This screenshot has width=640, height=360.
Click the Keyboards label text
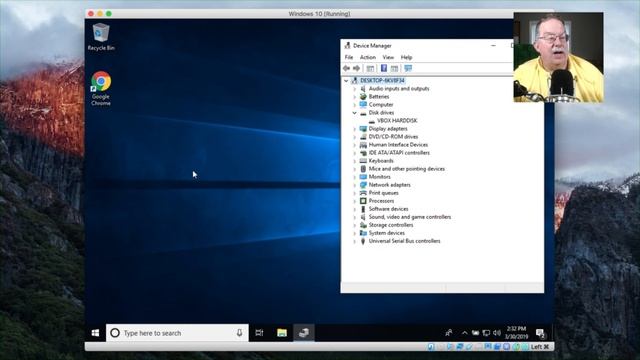point(381,161)
